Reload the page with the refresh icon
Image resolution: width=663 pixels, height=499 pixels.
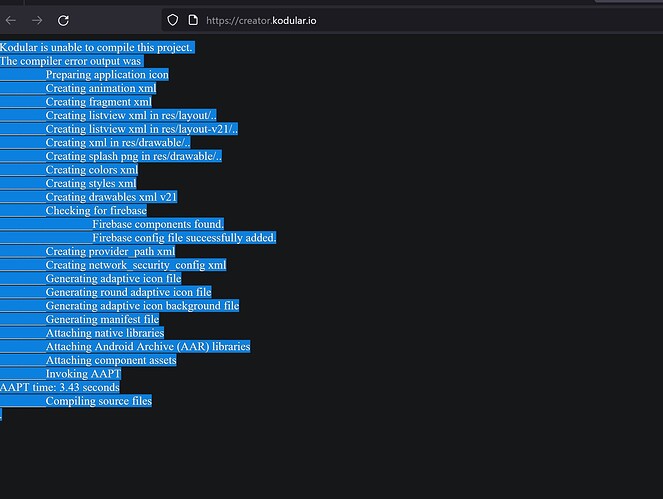tap(63, 20)
